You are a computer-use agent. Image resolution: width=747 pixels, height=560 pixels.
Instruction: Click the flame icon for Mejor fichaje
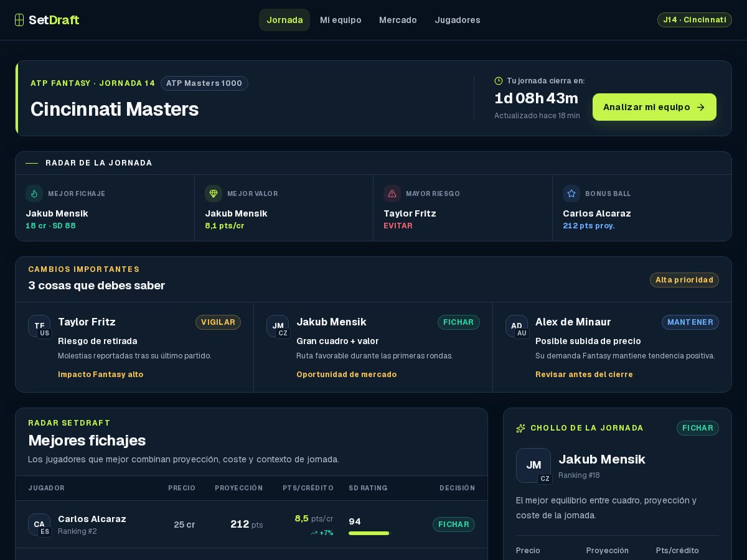(x=34, y=194)
